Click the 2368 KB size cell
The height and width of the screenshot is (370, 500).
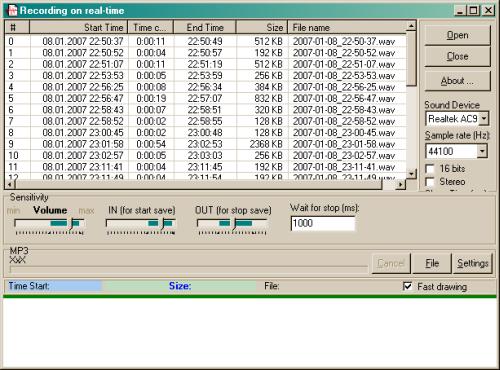click(x=266, y=144)
